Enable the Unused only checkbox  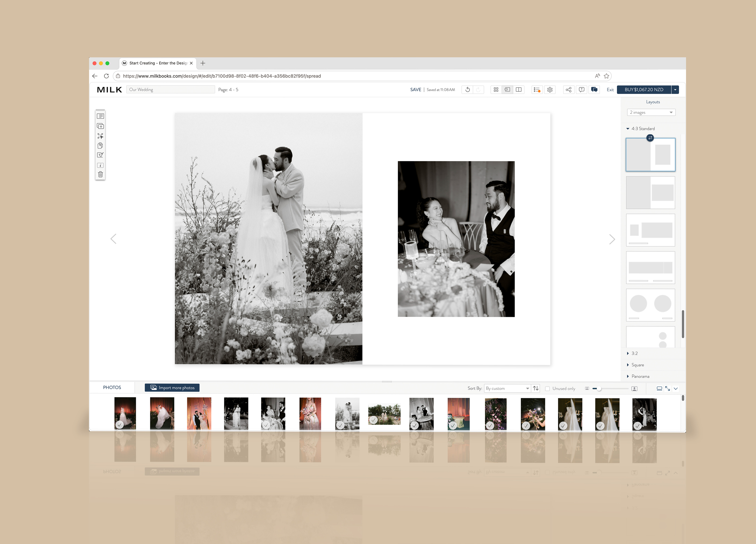pos(547,389)
